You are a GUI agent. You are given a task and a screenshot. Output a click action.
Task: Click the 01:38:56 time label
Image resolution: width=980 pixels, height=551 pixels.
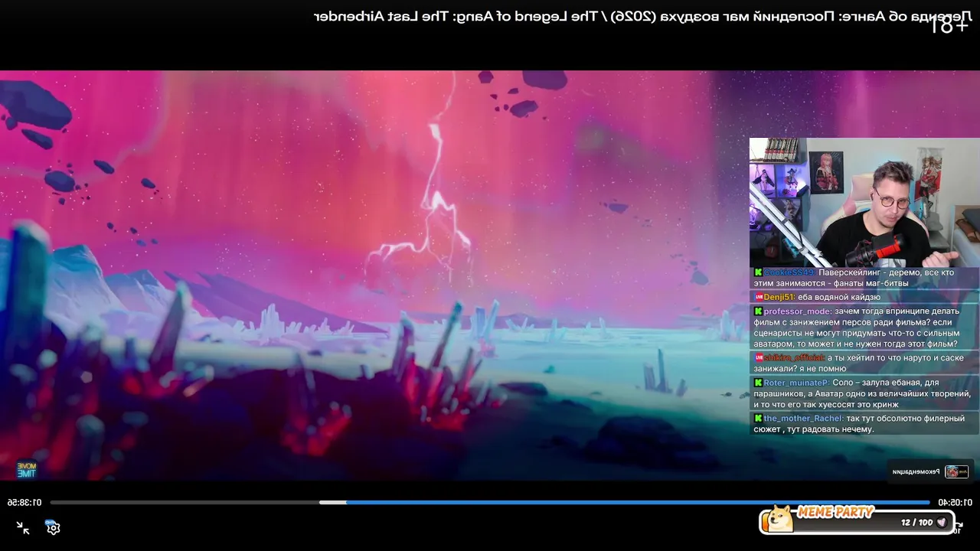coord(24,503)
